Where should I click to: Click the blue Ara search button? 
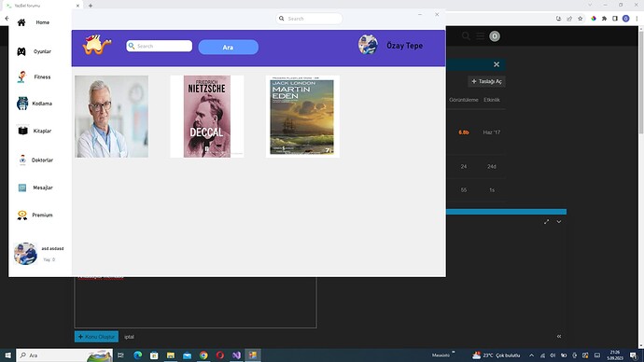(229, 48)
